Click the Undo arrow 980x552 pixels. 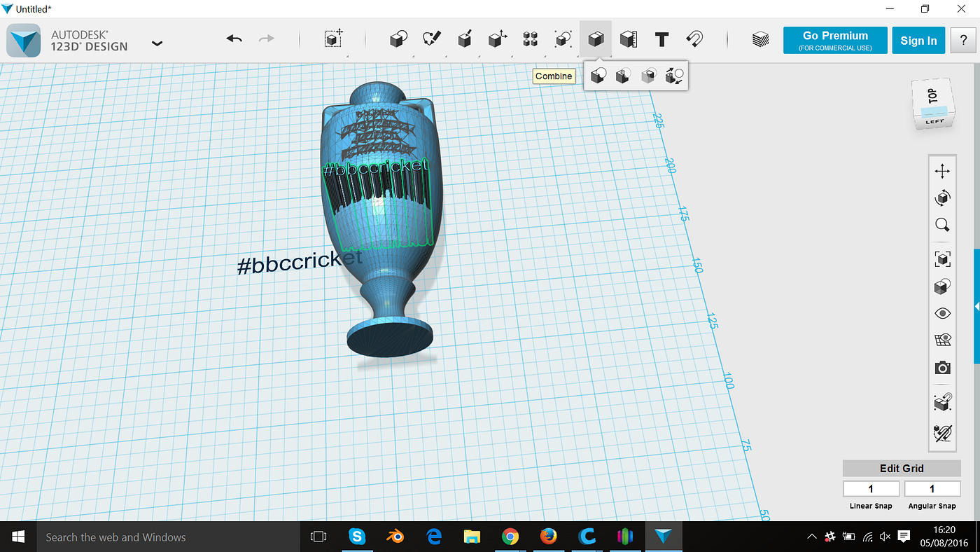coord(234,39)
